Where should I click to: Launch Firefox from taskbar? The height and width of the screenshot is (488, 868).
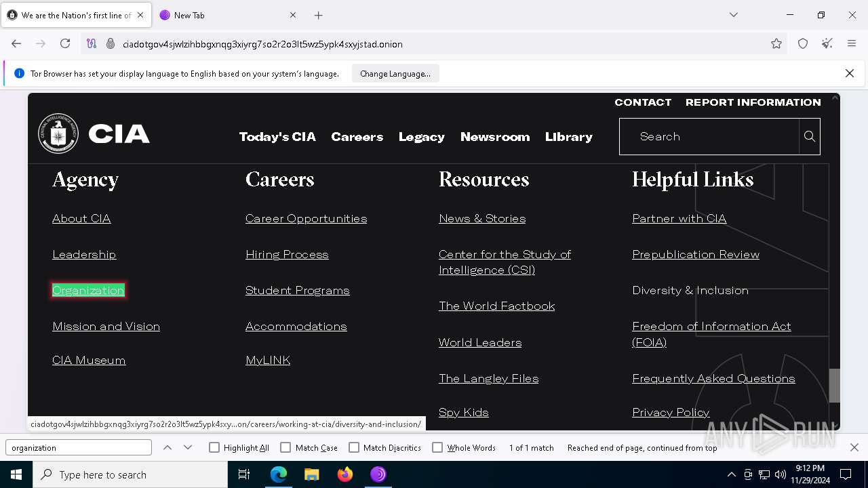(x=345, y=474)
